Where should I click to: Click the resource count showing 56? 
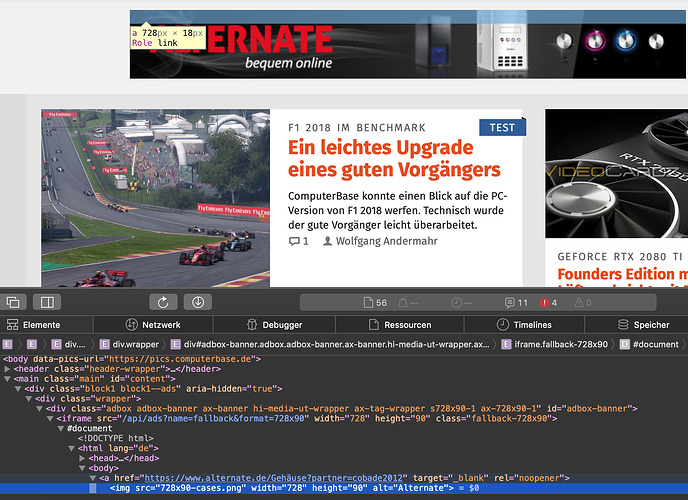(x=375, y=302)
